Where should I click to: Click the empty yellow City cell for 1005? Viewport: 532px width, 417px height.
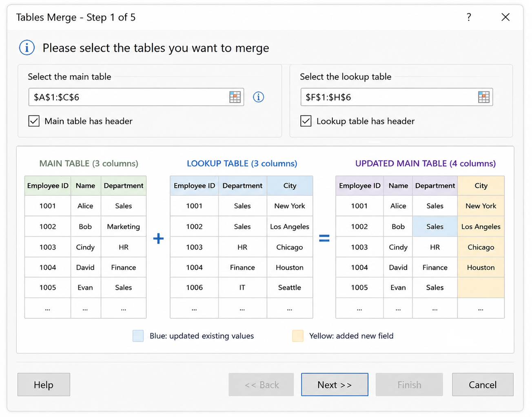[x=481, y=287]
